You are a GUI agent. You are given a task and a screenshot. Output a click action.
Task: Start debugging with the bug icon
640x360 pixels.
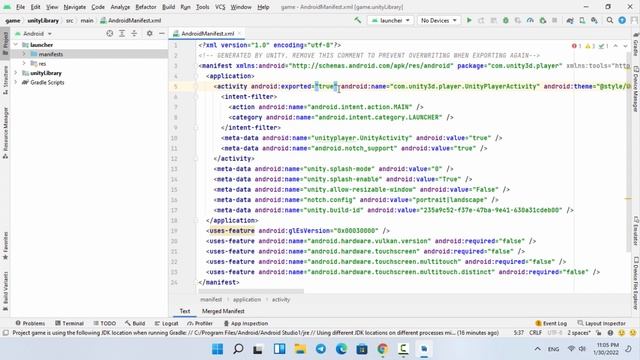506,20
